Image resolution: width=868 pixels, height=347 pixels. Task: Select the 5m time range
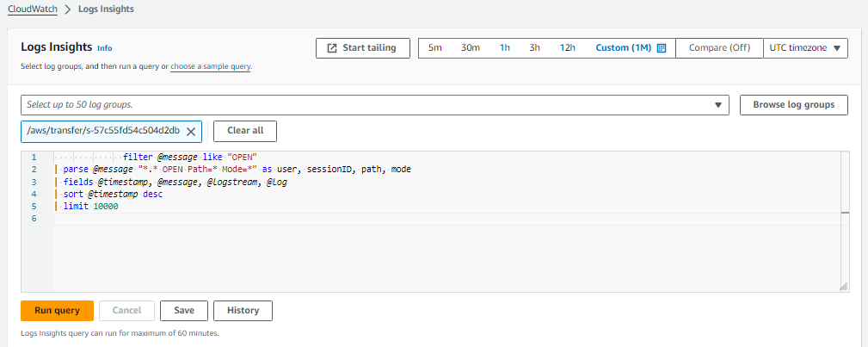[435, 48]
